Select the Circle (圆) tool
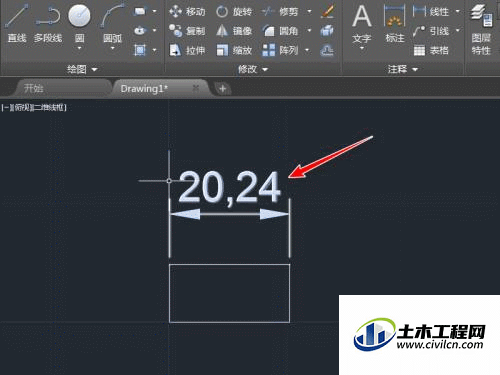Viewport: 500px width, 375px height. coord(79,27)
